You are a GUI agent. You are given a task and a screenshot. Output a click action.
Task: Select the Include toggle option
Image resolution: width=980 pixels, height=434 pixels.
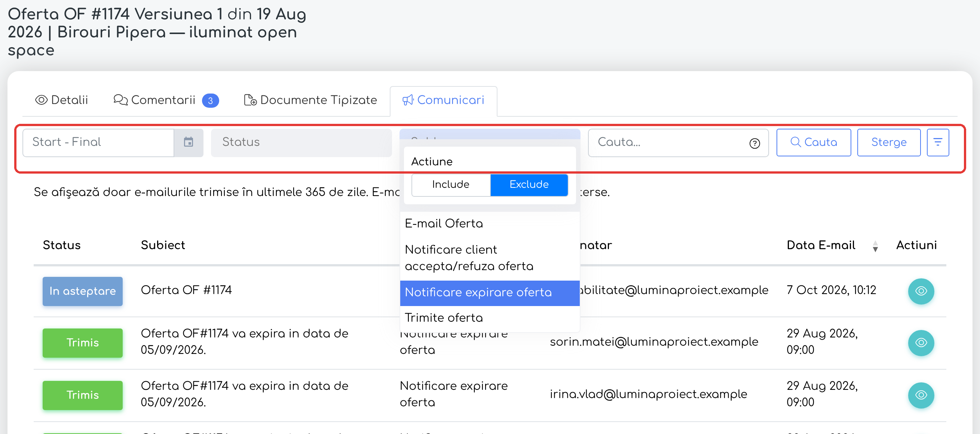(x=451, y=185)
